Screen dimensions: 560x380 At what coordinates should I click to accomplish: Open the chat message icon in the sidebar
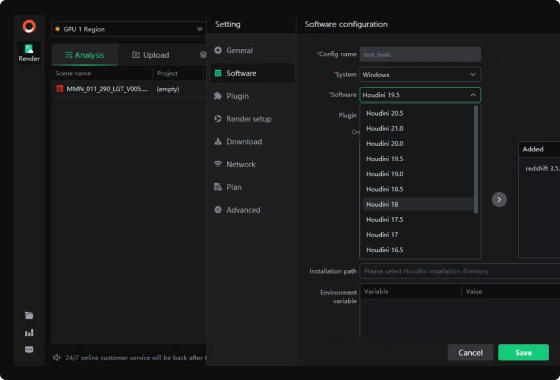(x=29, y=350)
